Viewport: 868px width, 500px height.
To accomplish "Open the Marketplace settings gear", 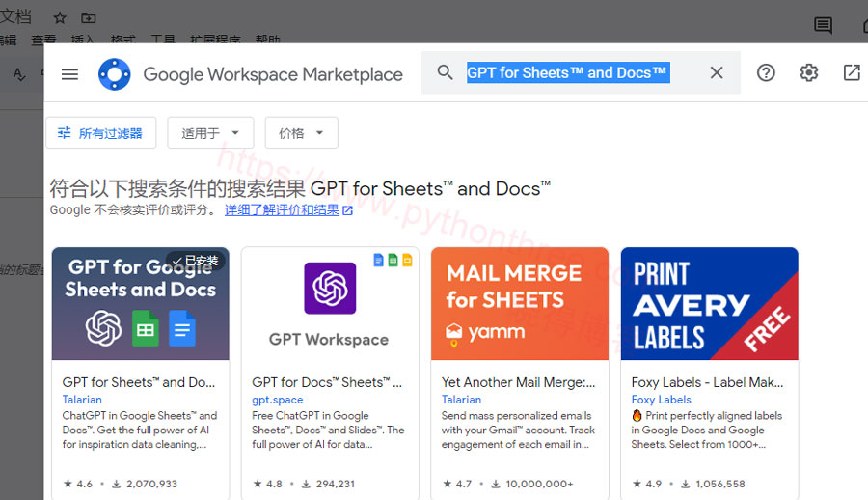I will (809, 72).
